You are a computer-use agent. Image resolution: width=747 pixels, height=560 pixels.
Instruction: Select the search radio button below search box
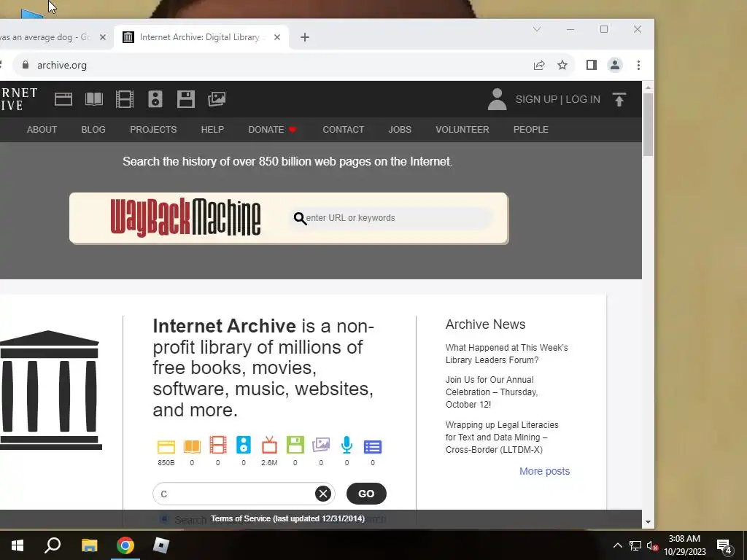(164, 519)
